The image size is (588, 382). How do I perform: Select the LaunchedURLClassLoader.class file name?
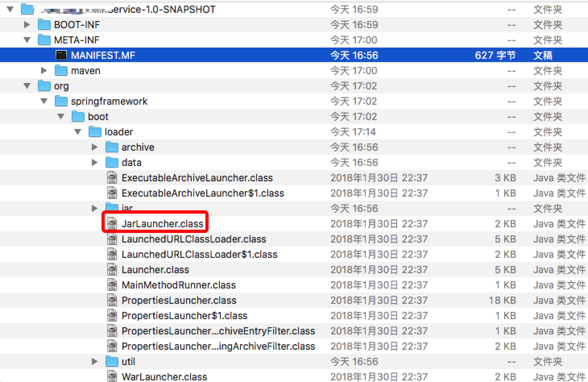click(x=194, y=239)
